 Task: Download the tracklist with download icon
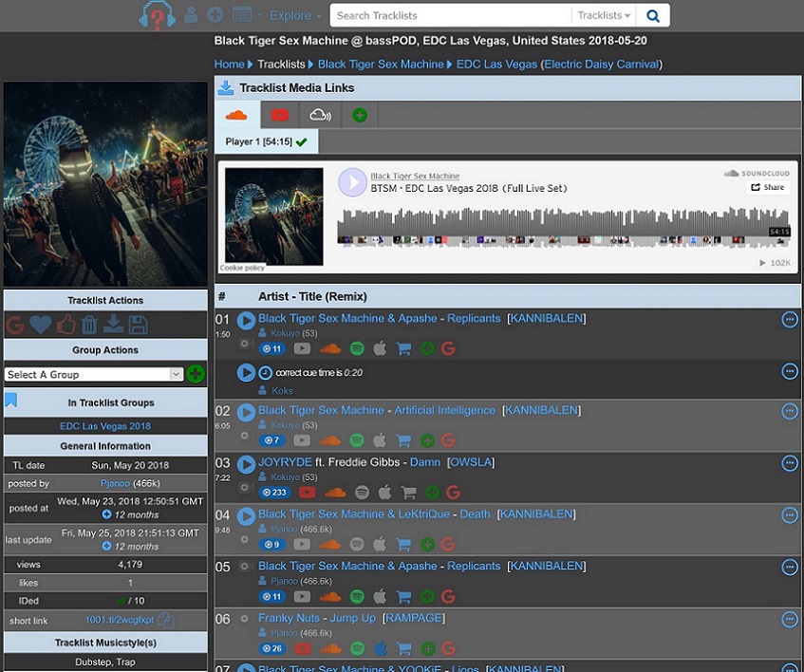[x=113, y=325]
